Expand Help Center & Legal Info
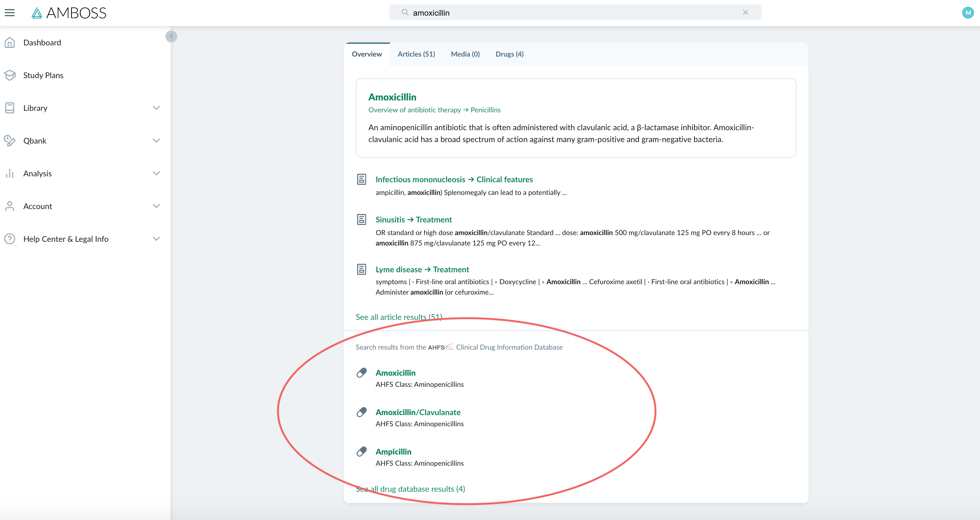Image resolution: width=980 pixels, height=520 pixels. [x=156, y=239]
